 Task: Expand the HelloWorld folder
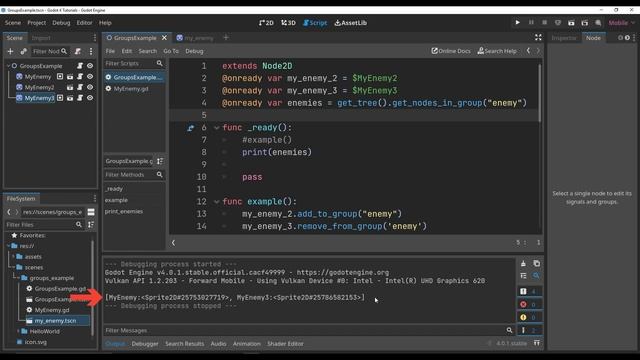18,331
